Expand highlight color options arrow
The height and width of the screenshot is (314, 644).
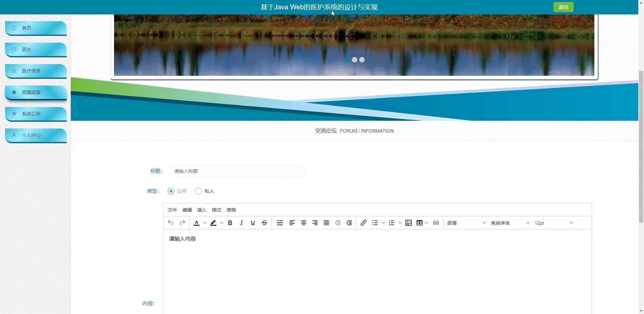pos(222,223)
